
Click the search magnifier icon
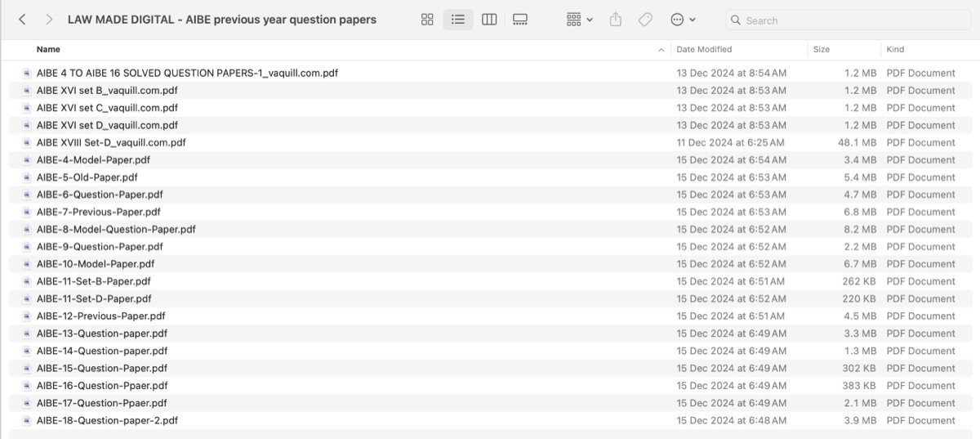click(x=736, y=20)
